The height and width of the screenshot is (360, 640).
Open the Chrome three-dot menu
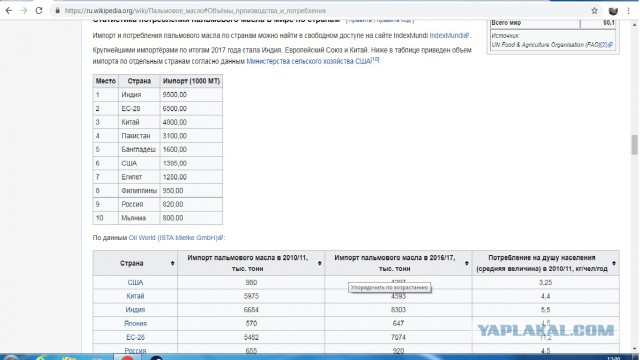[x=629, y=11]
